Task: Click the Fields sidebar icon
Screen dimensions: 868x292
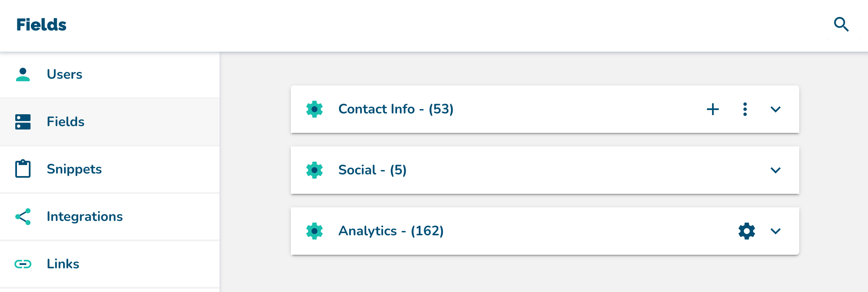Action: point(23,122)
